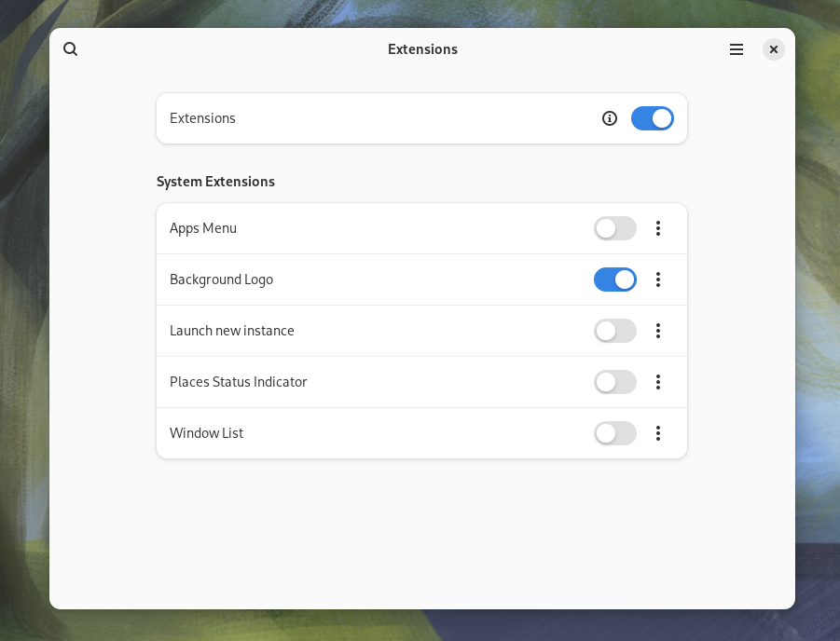The width and height of the screenshot is (840, 641).
Task: Turn off the global Extensions switch
Action: tap(652, 118)
